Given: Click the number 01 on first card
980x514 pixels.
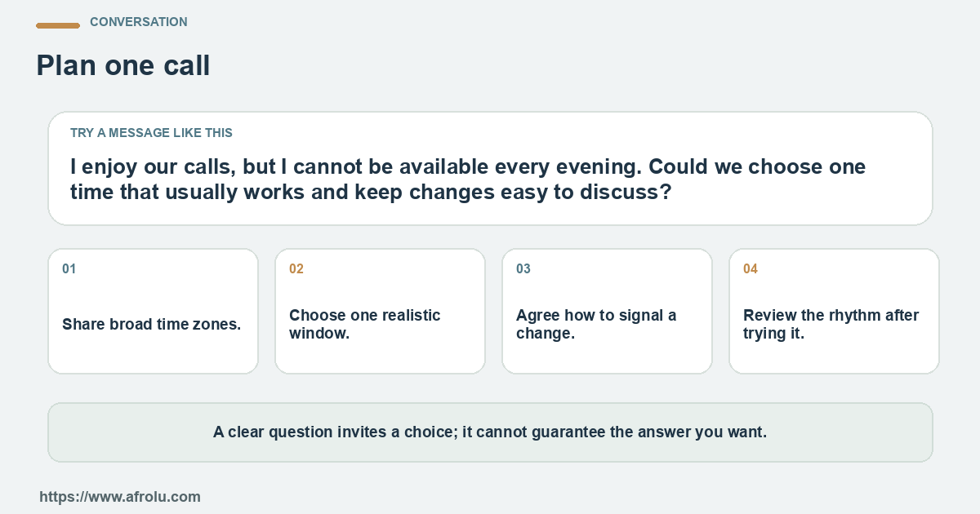Looking at the screenshot, I should pyautogui.click(x=69, y=268).
